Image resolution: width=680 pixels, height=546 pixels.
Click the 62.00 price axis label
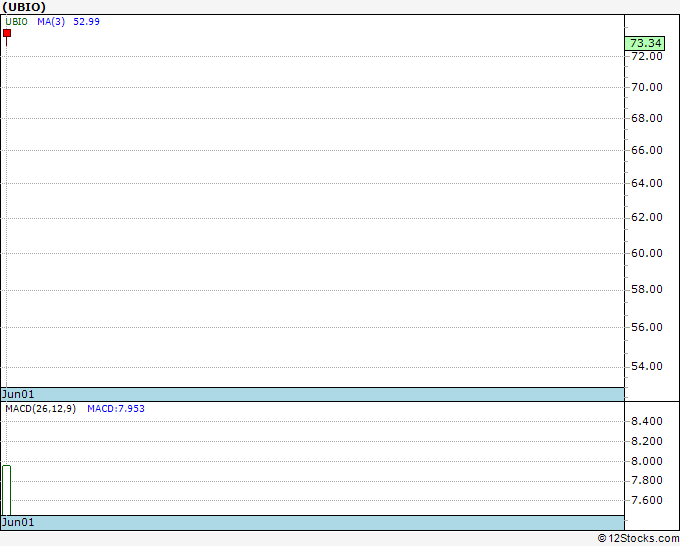pos(647,217)
